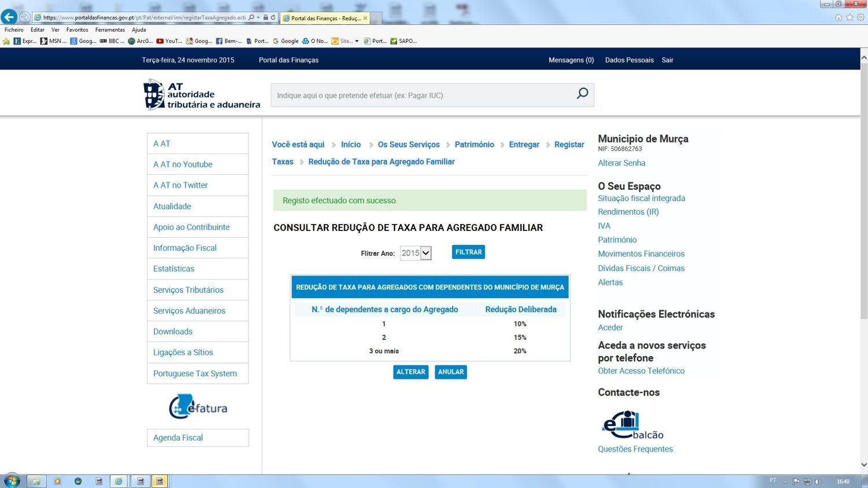This screenshot has height=488, width=868.
Task: Open the Favoritos menu
Action: click(x=77, y=30)
